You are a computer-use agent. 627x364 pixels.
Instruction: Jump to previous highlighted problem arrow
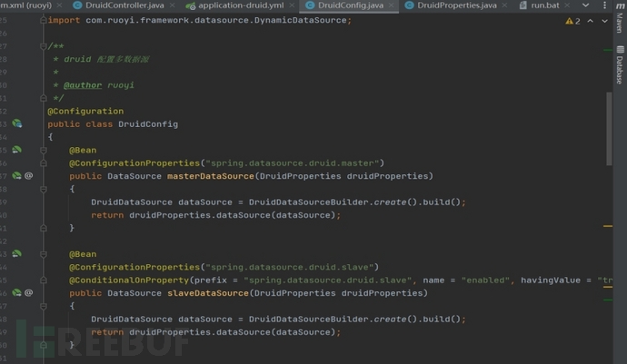tap(591, 21)
